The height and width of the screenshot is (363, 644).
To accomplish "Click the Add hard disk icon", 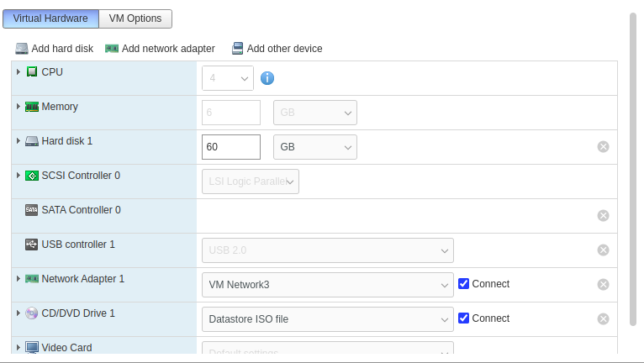I will point(22,49).
